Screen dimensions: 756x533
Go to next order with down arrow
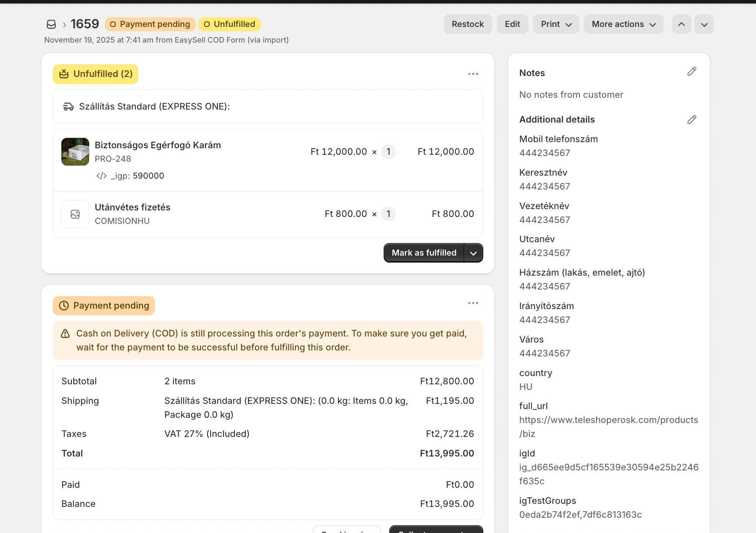(704, 24)
